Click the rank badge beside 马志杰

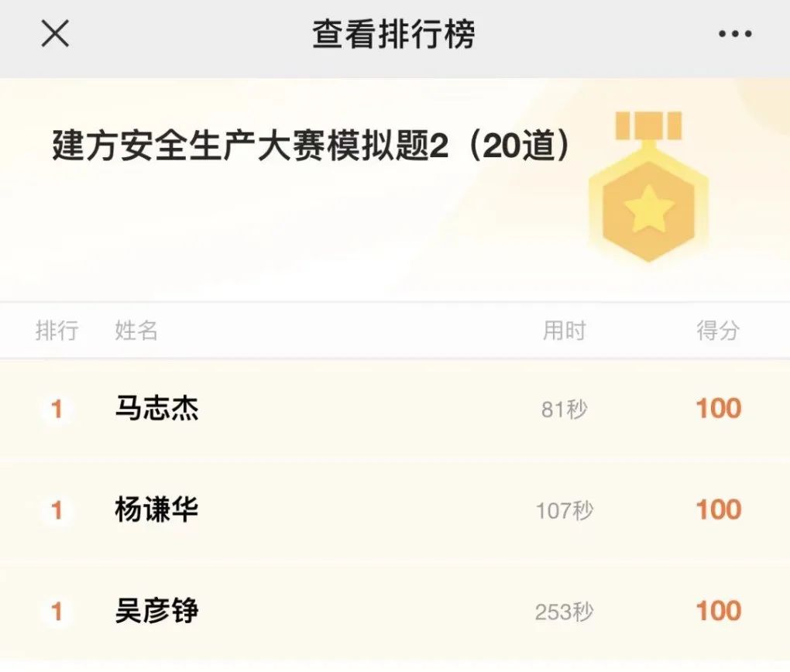tap(57, 409)
